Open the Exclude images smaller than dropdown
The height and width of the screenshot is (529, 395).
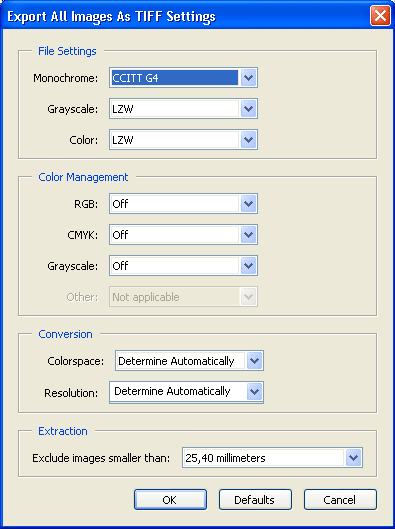[x=354, y=458]
